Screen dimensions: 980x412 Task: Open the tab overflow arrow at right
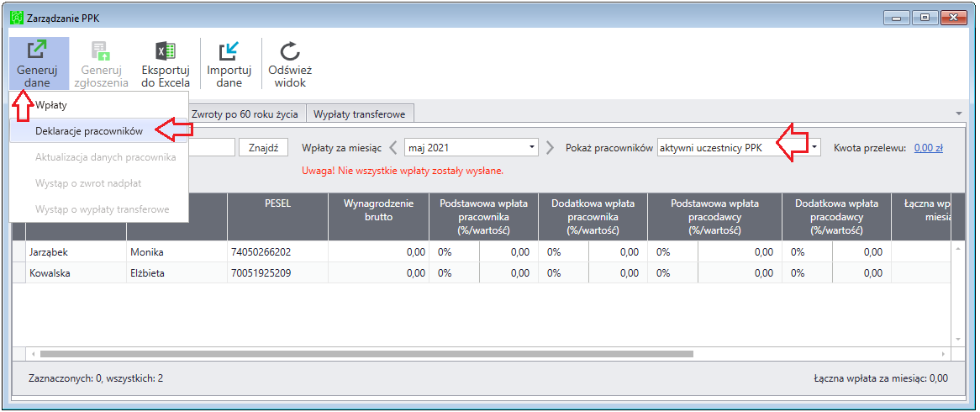[x=959, y=114]
